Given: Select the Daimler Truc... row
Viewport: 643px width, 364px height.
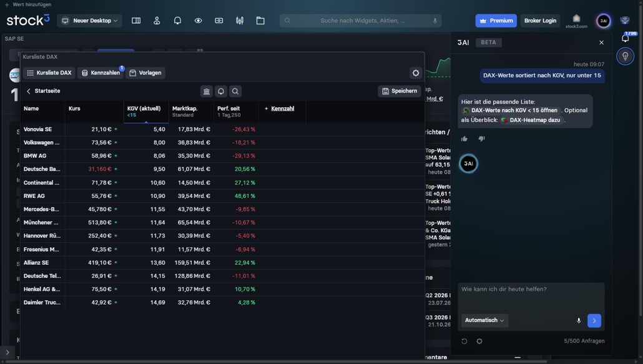Looking at the screenshot, I should [x=222, y=303].
